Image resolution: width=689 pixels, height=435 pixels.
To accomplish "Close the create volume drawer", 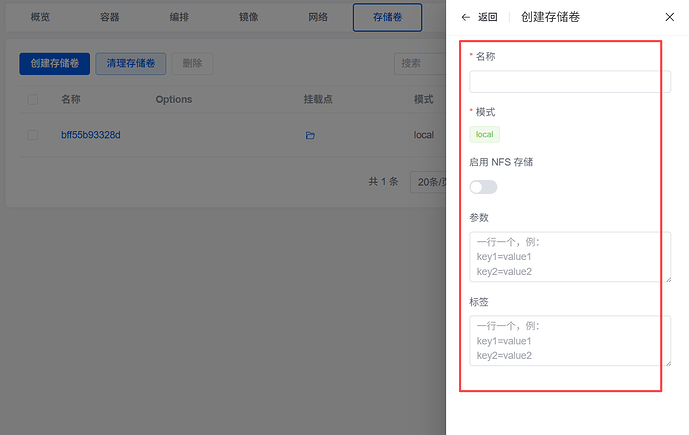I will pos(669,17).
